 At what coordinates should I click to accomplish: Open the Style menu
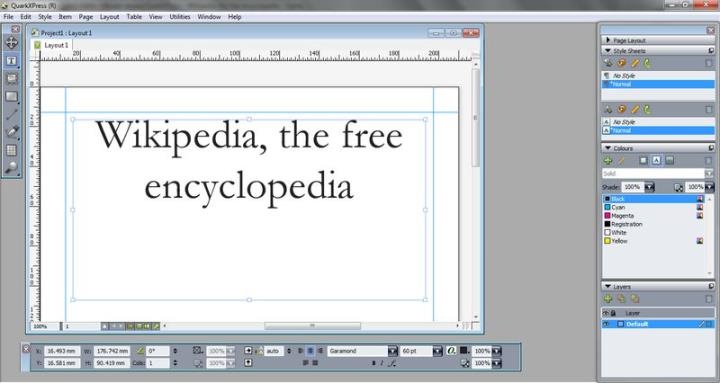coord(45,17)
